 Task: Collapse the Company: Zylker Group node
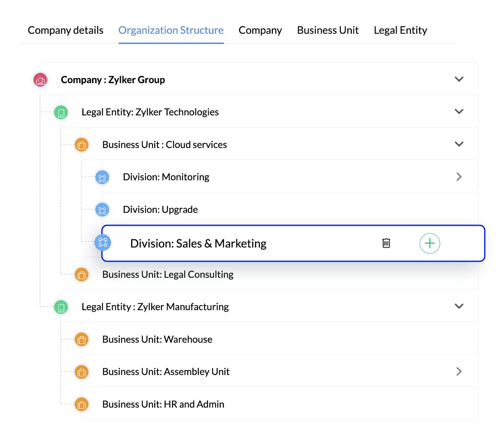(x=458, y=79)
